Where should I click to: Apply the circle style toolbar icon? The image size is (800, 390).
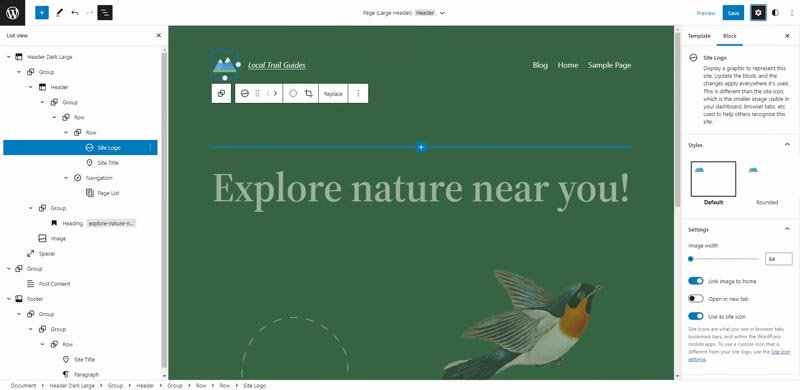point(293,93)
